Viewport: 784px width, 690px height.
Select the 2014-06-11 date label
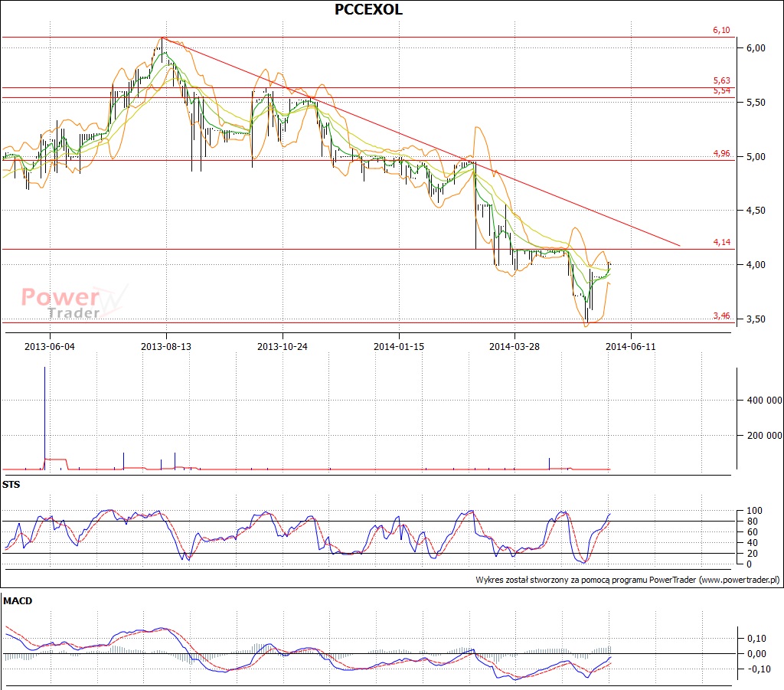point(631,346)
